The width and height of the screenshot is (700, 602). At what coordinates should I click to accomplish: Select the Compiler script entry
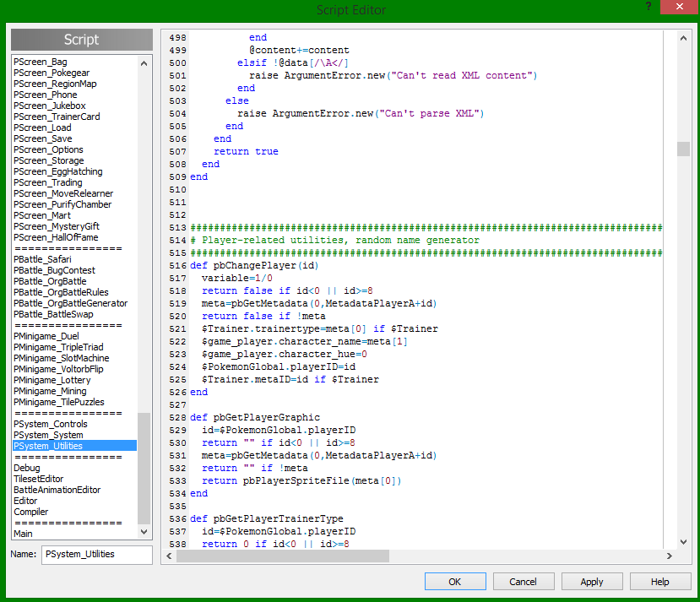tap(31, 512)
